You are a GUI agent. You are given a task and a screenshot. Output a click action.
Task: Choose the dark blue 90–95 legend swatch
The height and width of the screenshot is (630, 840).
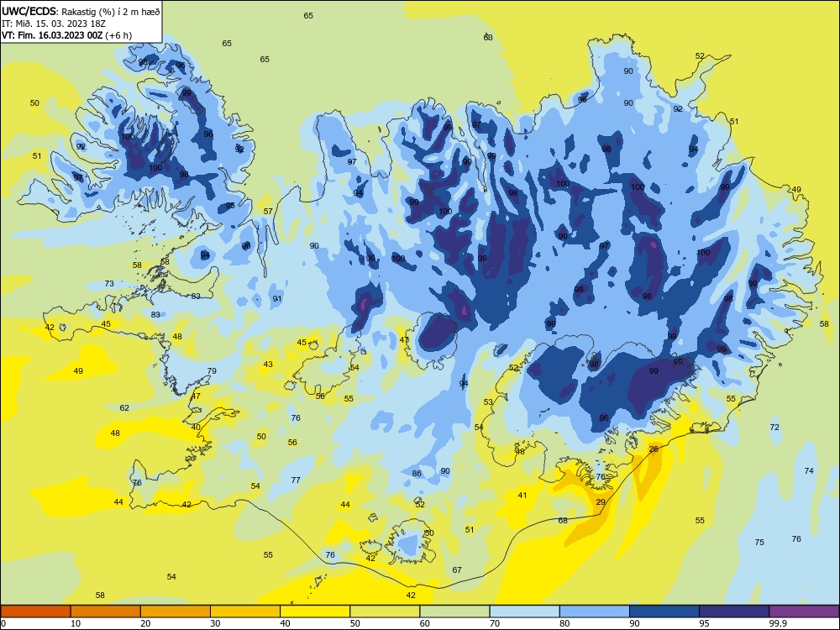tap(664, 612)
